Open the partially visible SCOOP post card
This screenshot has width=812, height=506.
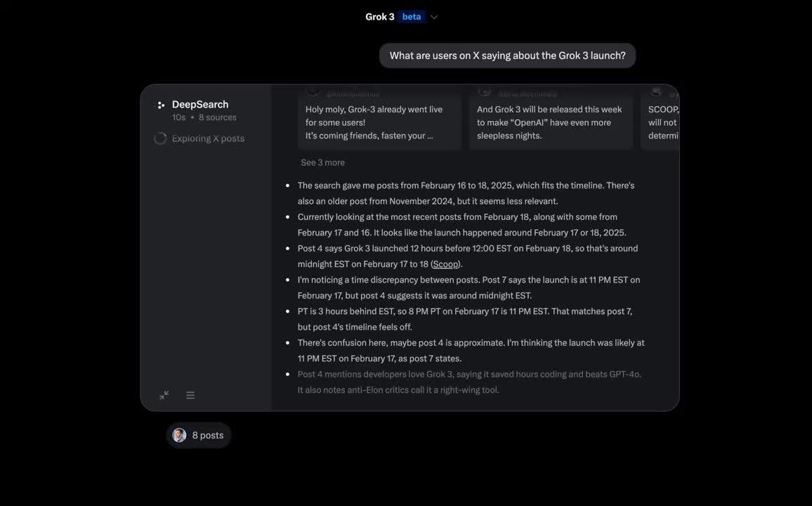(660, 117)
